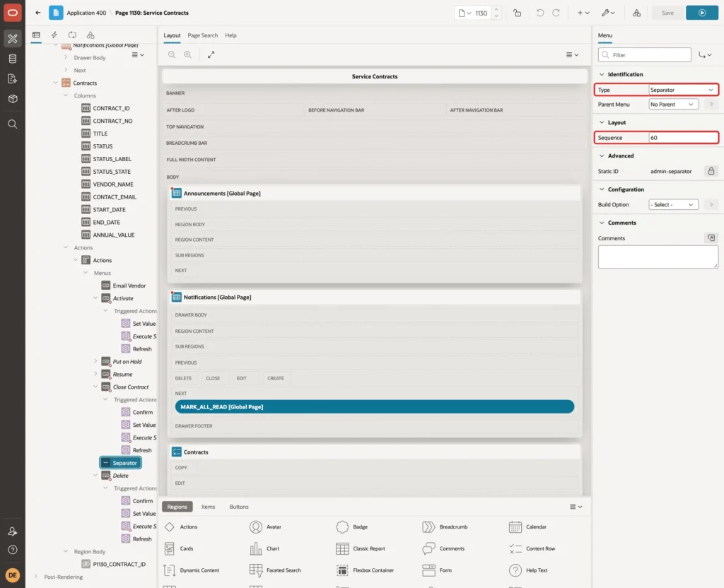Open the Utilities wrench menu

tap(608, 13)
